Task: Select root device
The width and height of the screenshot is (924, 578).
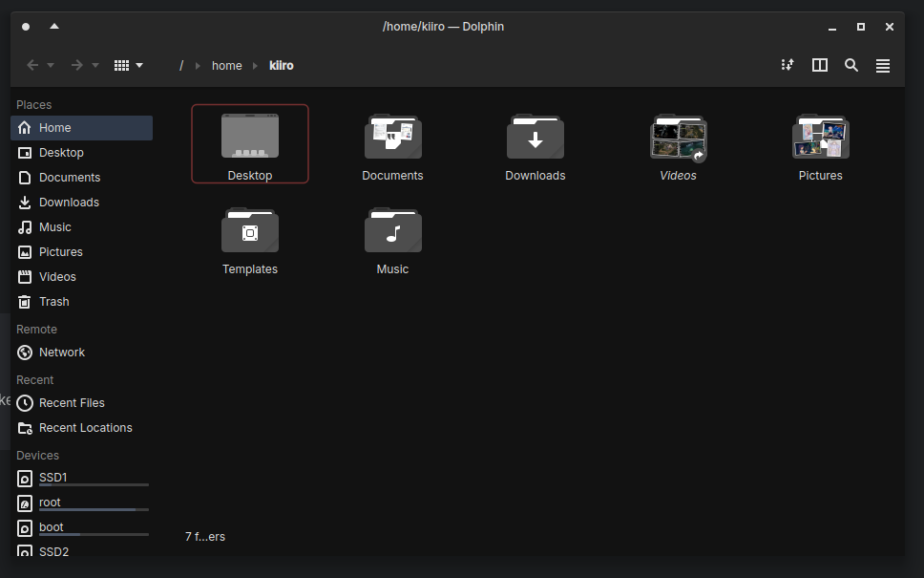Action: 81,503
